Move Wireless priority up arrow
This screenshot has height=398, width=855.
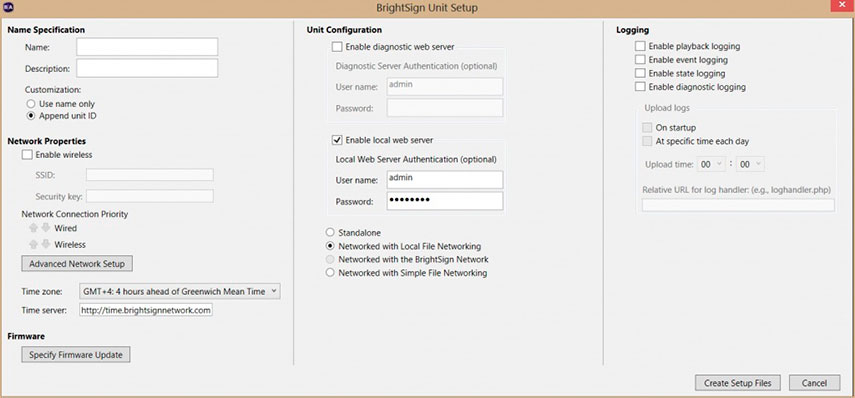pyautogui.click(x=34, y=244)
